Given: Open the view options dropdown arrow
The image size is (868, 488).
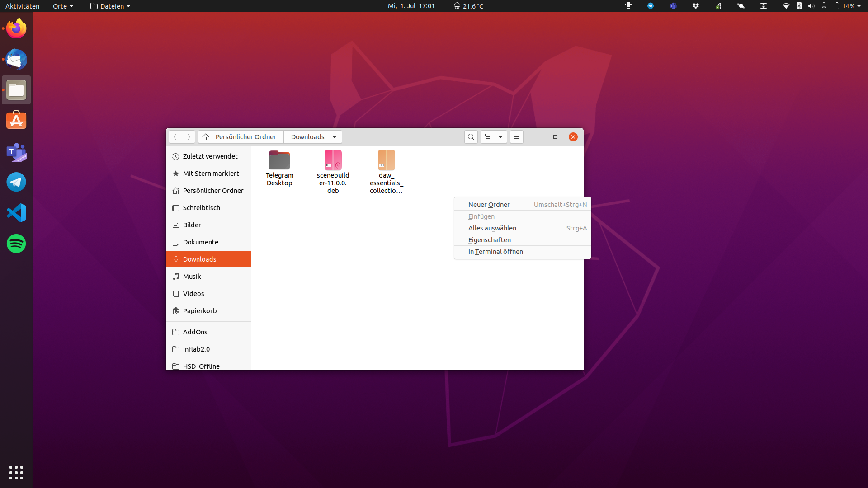Looking at the screenshot, I should coord(500,137).
